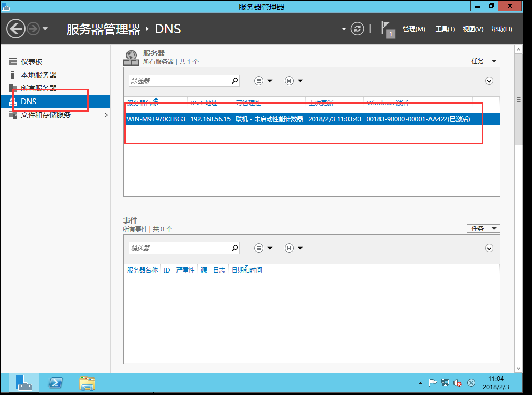The height and width of the screenshot is (395, 532).
Task: Click the vertical scrollbar up arrow
Action: 518,50
